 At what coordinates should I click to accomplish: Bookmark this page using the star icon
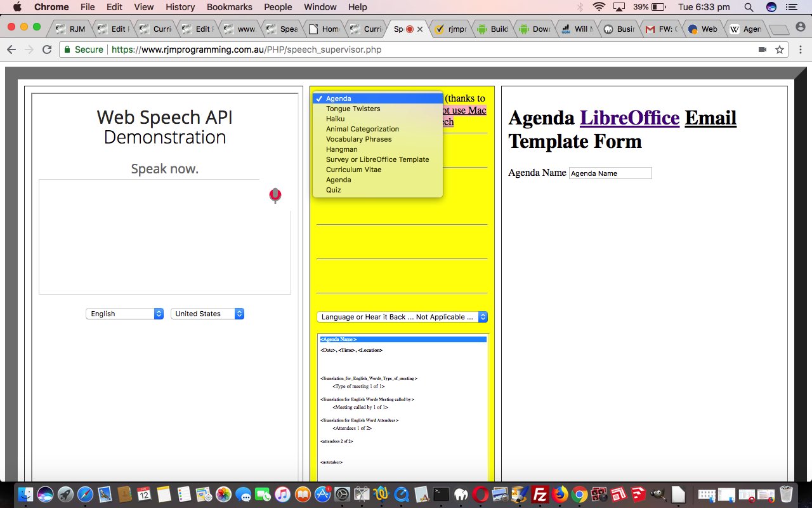click(x=778, y=49)
